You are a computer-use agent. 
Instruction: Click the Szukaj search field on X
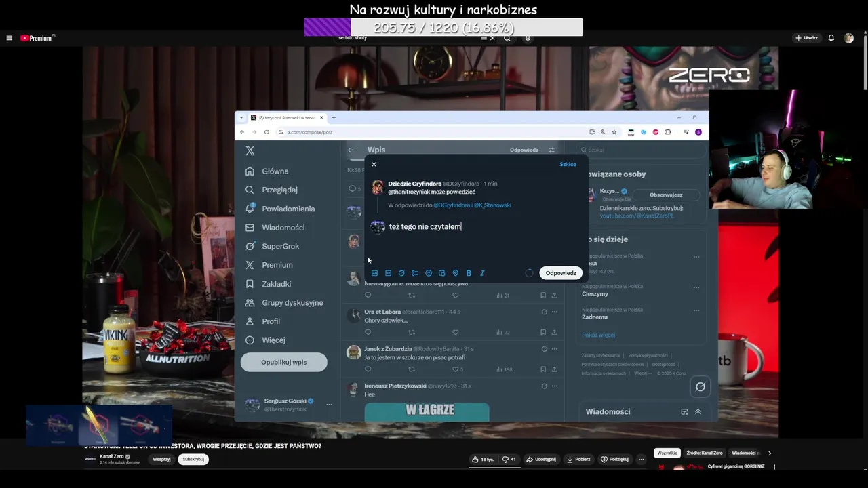coord(641,150)
